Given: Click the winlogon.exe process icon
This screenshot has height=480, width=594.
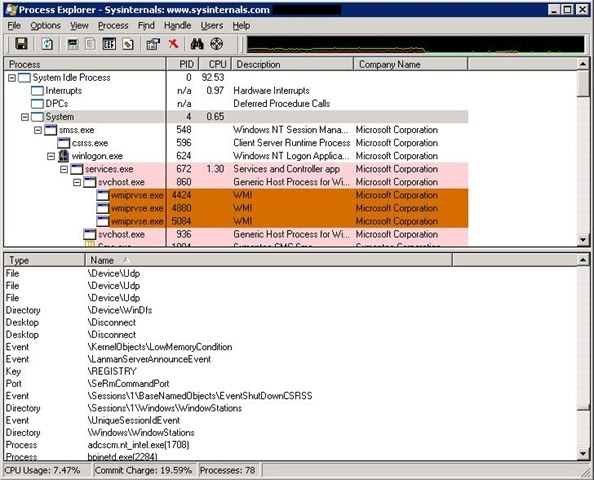Looking at the screenshot, I should tap(64, 156).
